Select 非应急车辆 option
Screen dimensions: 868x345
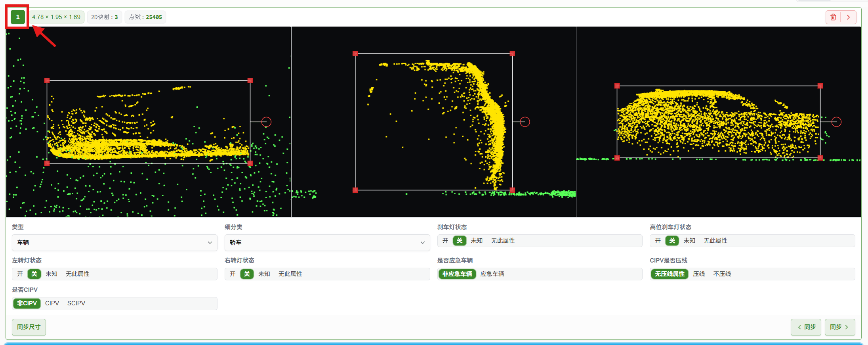(457, 274)
